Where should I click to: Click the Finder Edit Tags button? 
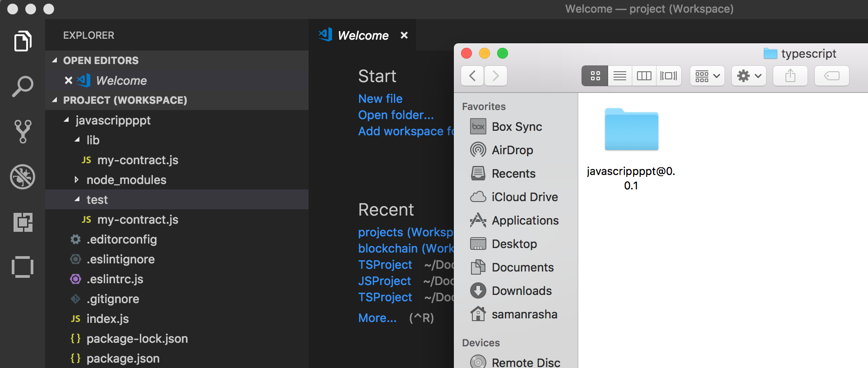point(832,76)
